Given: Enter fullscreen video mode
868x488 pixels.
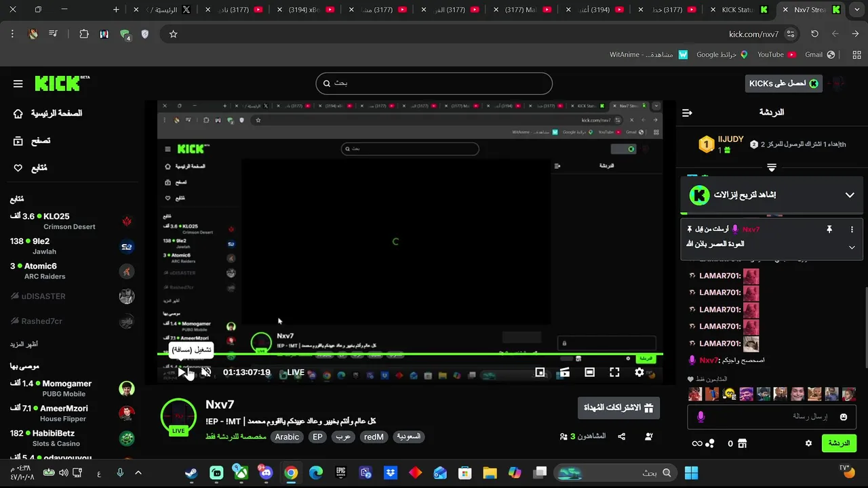Looking at the screenshot, I should (x=614, y=372).
